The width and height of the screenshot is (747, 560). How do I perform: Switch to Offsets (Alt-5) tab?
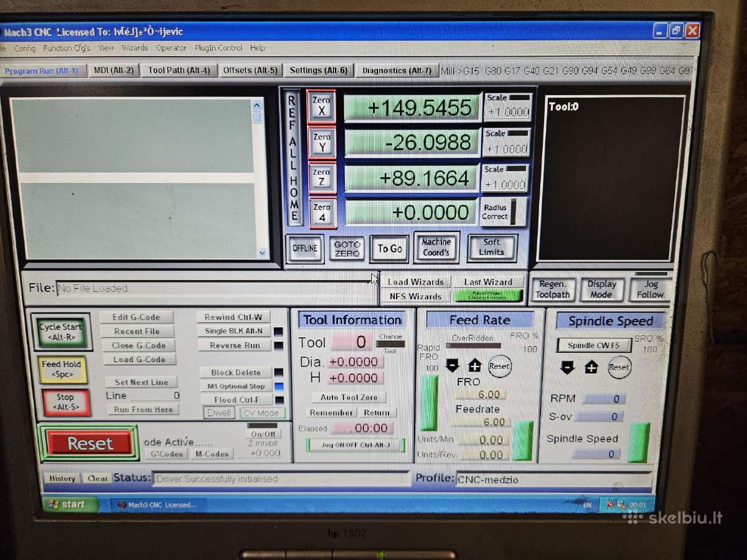(x=250, y=70)
